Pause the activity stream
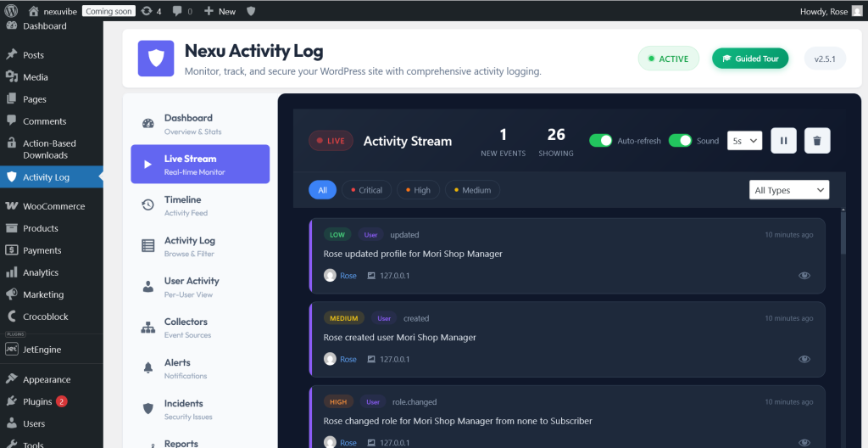The image size is (868, 448). [783, 141]
